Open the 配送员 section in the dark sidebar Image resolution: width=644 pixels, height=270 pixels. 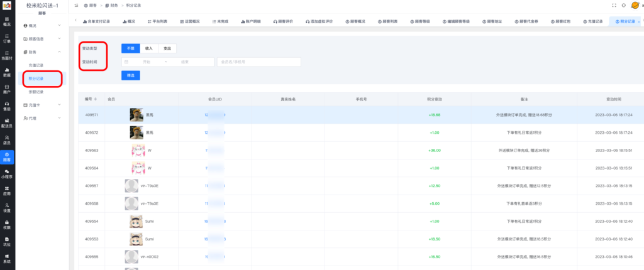pyautogui.click(x=7, y=123)
